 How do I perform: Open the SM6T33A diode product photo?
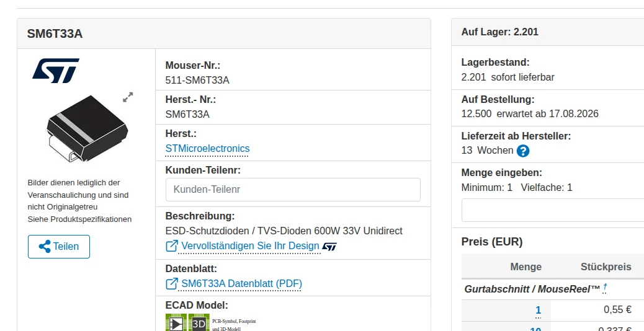(x=87, y=128)
